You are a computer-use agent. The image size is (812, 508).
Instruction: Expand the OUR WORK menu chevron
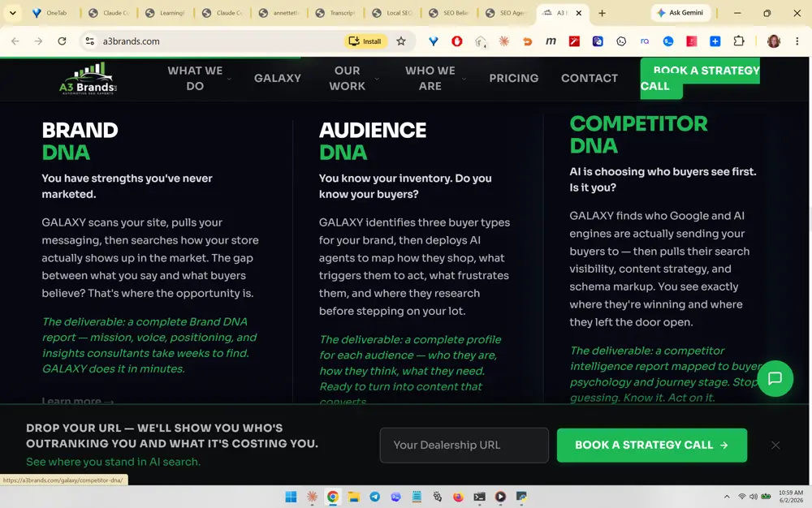tap(377, 79)
